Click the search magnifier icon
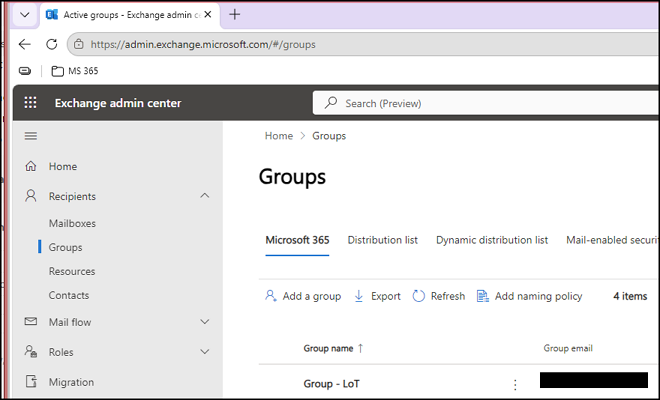660x400 pixels. pos(331,103)
